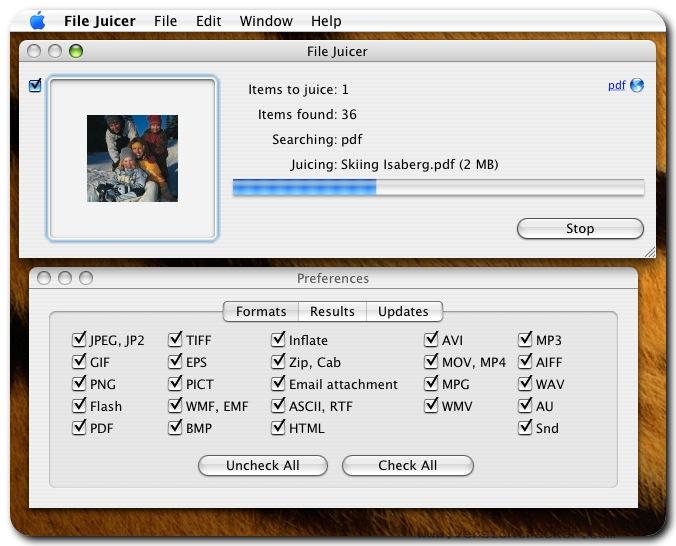
Task: Uncheck the JPEG, JP2 format
Action: click(79, 339)
